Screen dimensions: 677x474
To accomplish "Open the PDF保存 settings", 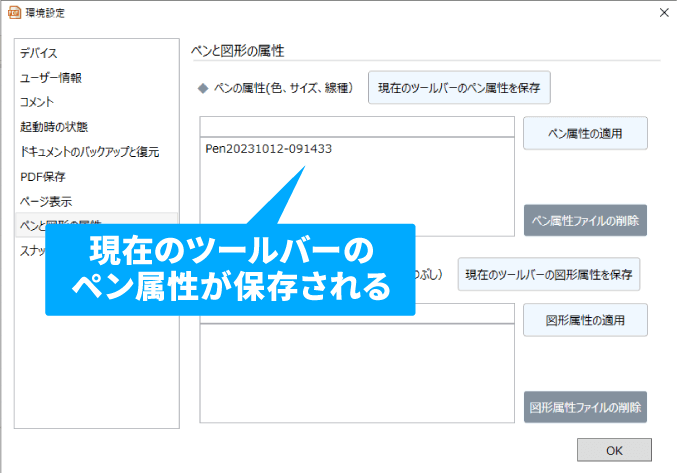I will pyautogui.click(x=43, y=177).
